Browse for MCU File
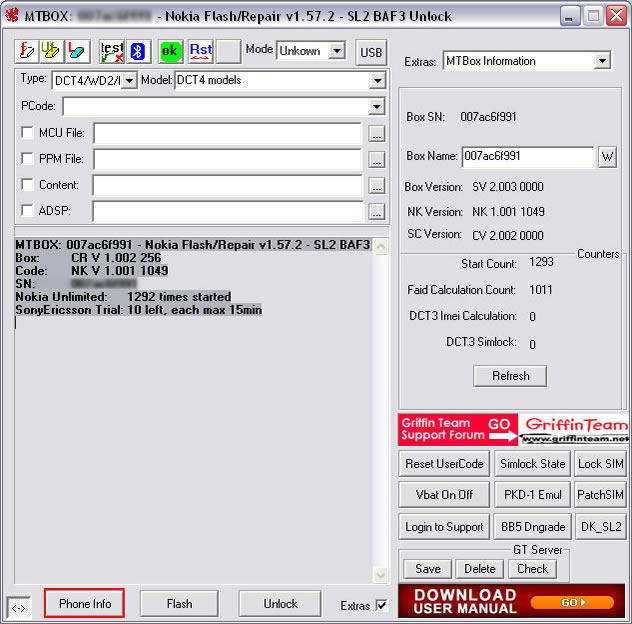 (376, 134)
